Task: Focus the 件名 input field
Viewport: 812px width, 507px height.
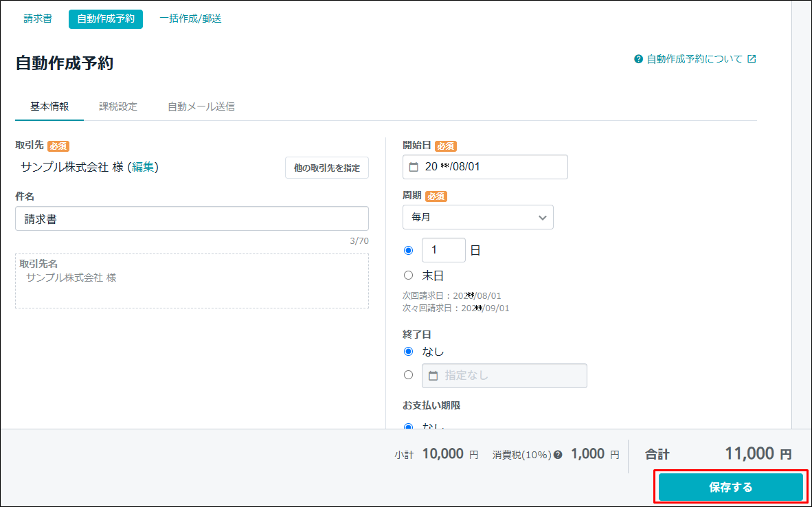Action: pyautogui.click(x=192, y=218)
